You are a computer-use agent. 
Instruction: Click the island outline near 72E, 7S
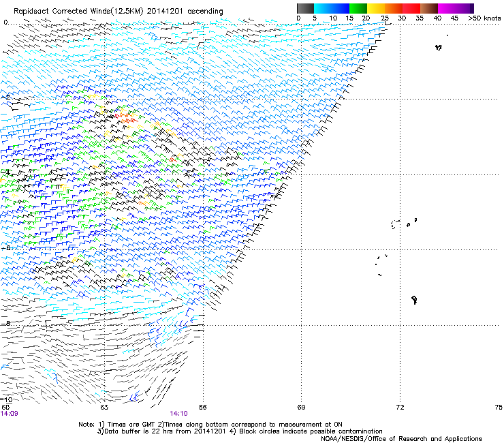(414, 300)
